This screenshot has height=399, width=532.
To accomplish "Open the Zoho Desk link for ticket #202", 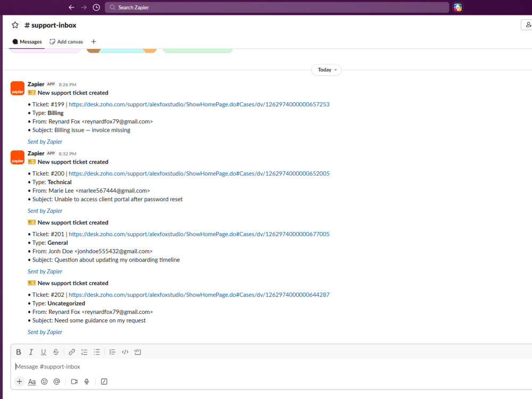I will coord(199,295).
